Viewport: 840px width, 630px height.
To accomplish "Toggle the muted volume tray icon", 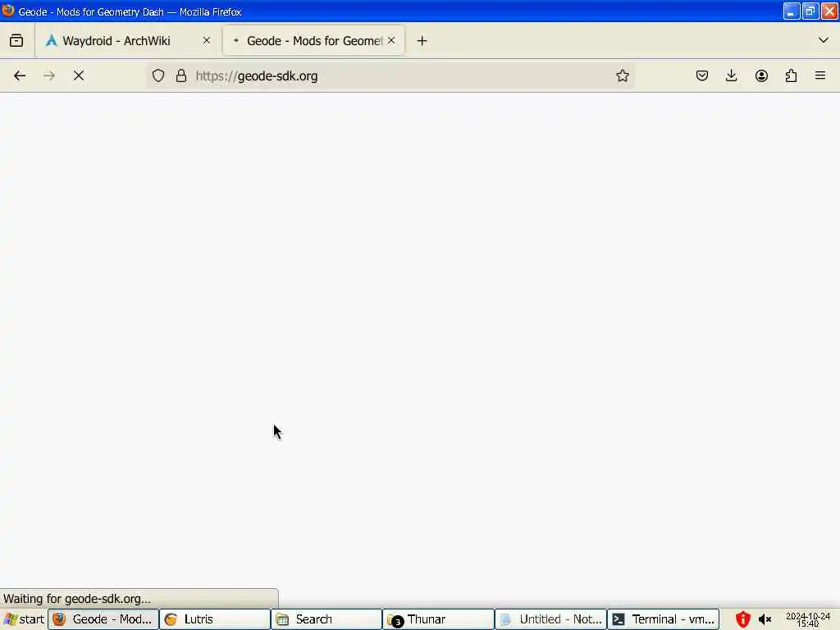I will pos(765,620).
